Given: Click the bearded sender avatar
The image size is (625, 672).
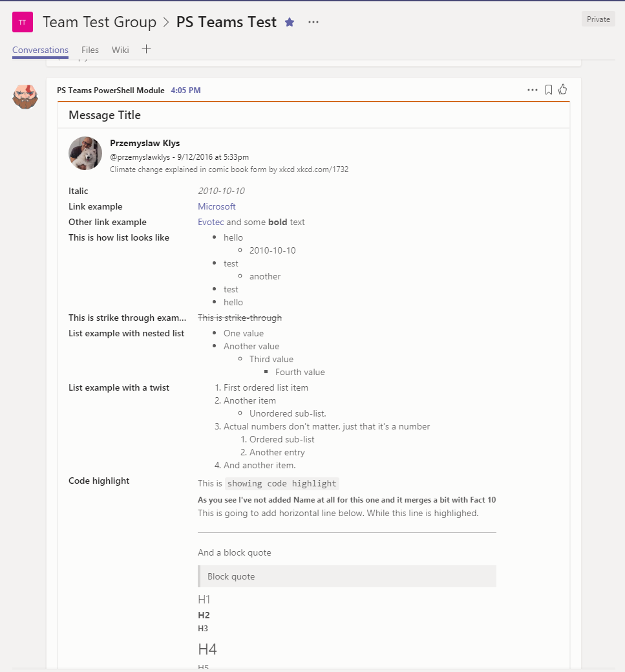Looking at the screenshot, I should coord(25,96).
